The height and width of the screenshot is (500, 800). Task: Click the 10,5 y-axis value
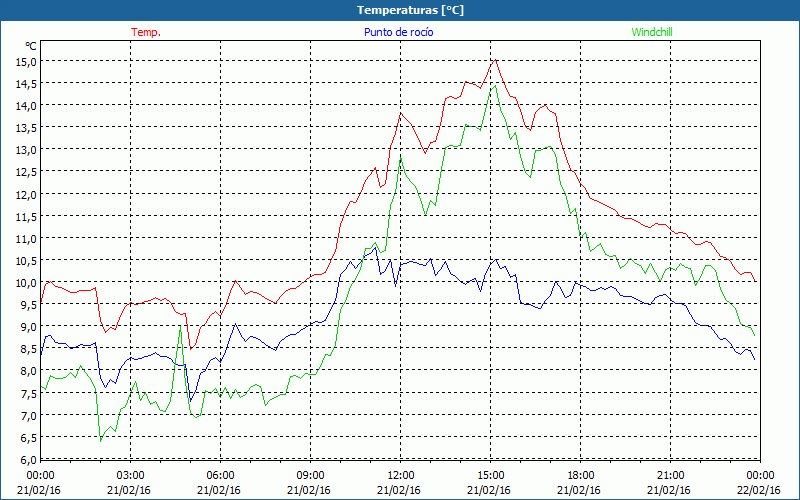(27, 261)
